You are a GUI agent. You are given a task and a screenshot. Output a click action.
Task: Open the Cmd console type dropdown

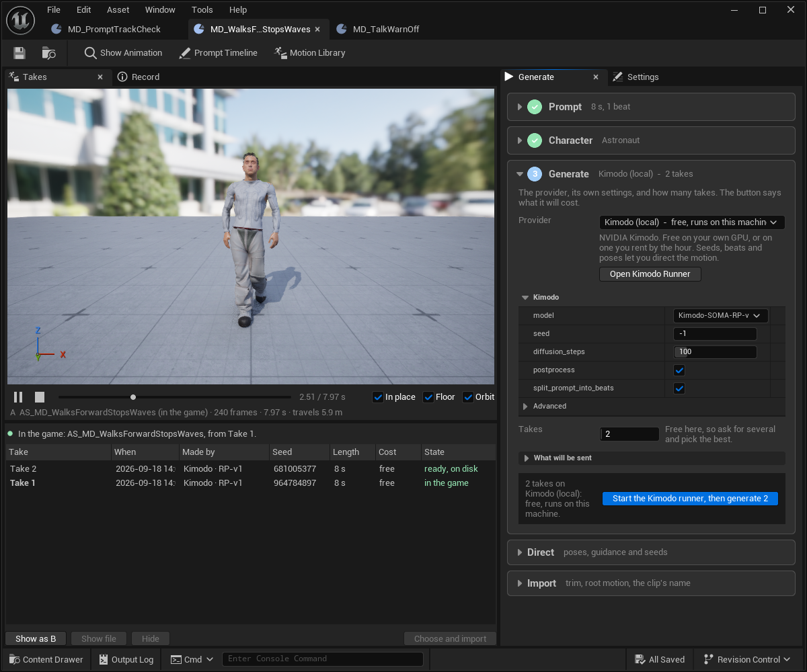point(192,659)
